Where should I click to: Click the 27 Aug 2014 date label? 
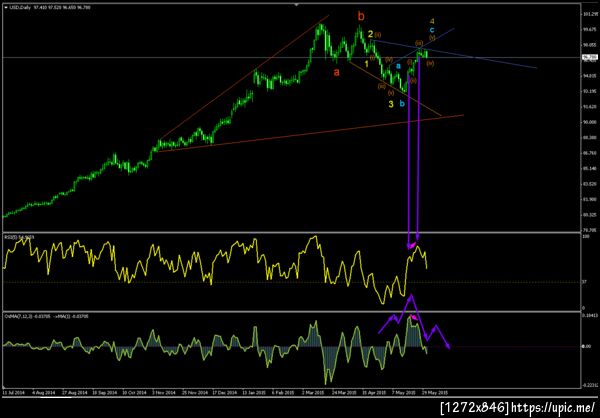[73, 392]
